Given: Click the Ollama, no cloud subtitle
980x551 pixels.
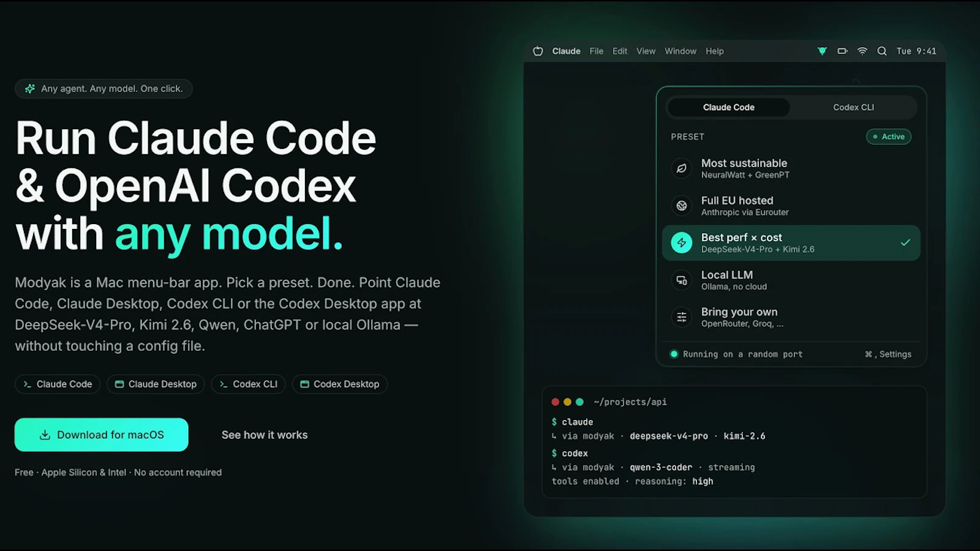Looking at the screenshot, I should coord(734,287).
